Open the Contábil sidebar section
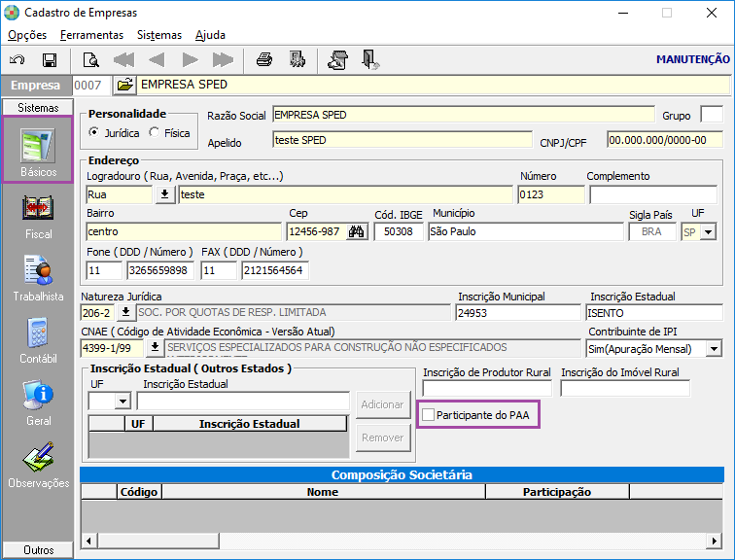Screen dimensions: 735x560 coord(38,340)
